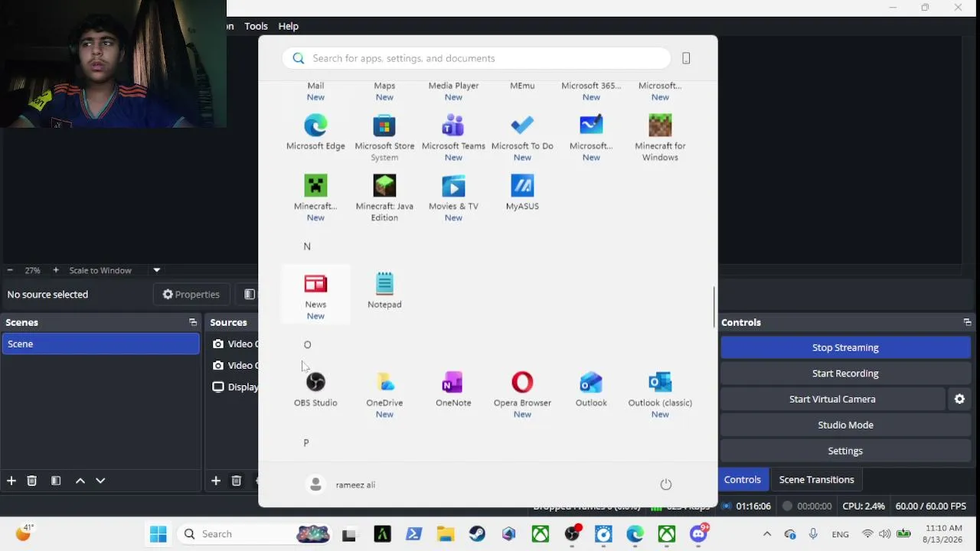This screenshot has width=980, height=551.
Task: Click Stop Streaming in OBS Controls
Action: tap(845, 347)
